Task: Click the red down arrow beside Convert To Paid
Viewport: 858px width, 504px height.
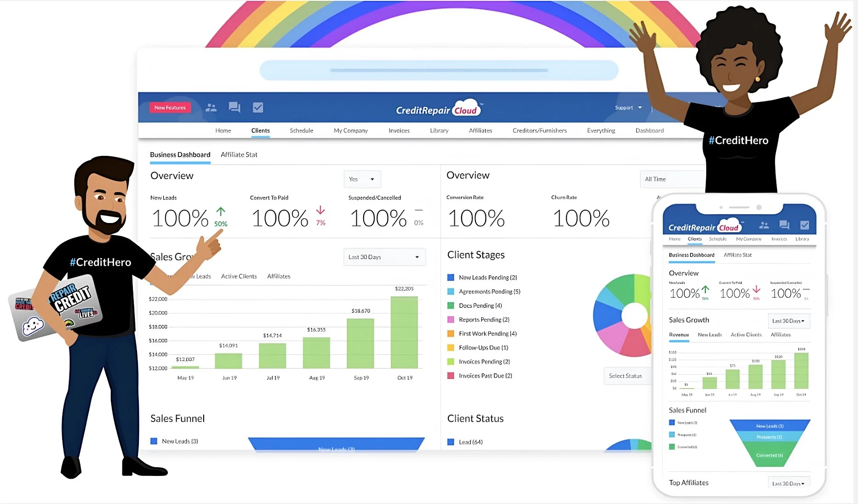Action: (320, 211)
